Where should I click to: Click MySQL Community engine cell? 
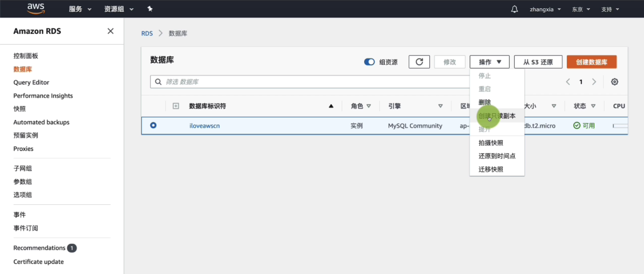416,126
